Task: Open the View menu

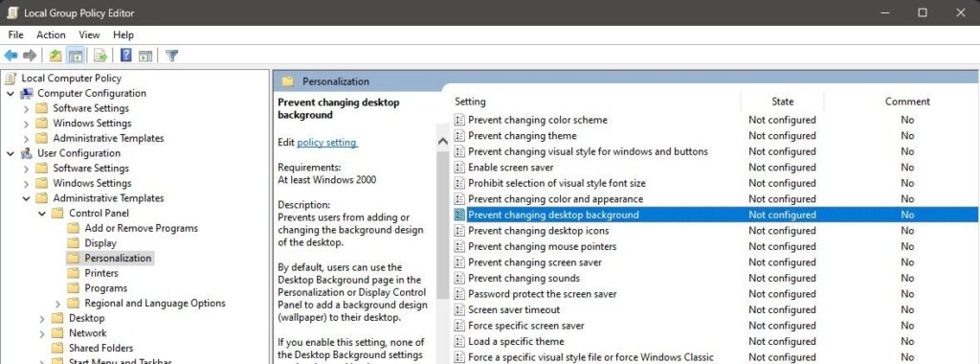Action: [89, 35]
